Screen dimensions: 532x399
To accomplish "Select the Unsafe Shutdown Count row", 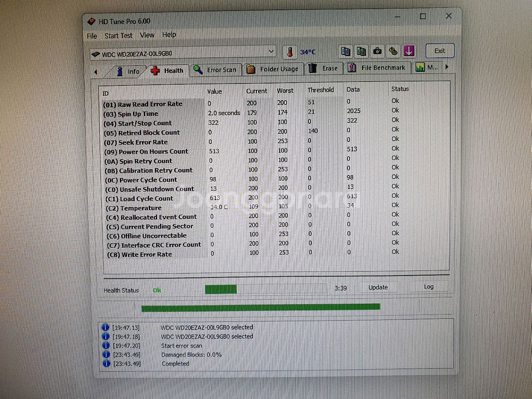I will [x=252, y=188].
